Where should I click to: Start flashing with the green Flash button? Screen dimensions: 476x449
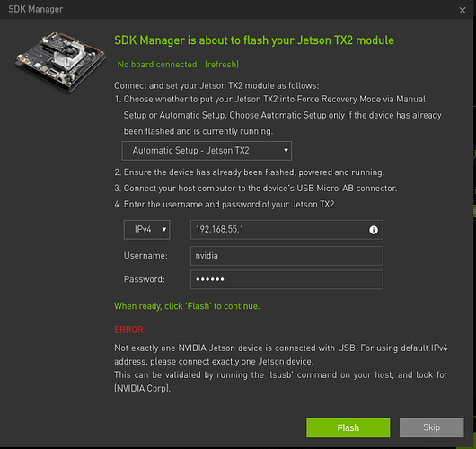click(348, 427)
